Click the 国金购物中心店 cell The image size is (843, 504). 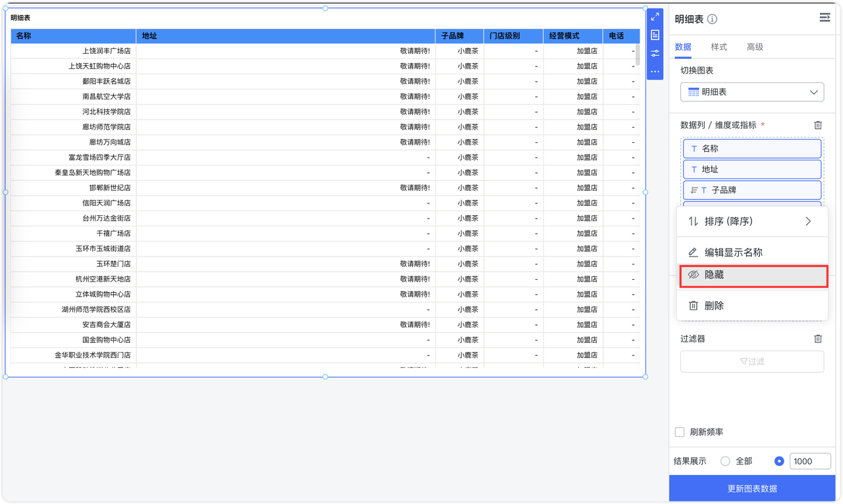pos(73,340)
